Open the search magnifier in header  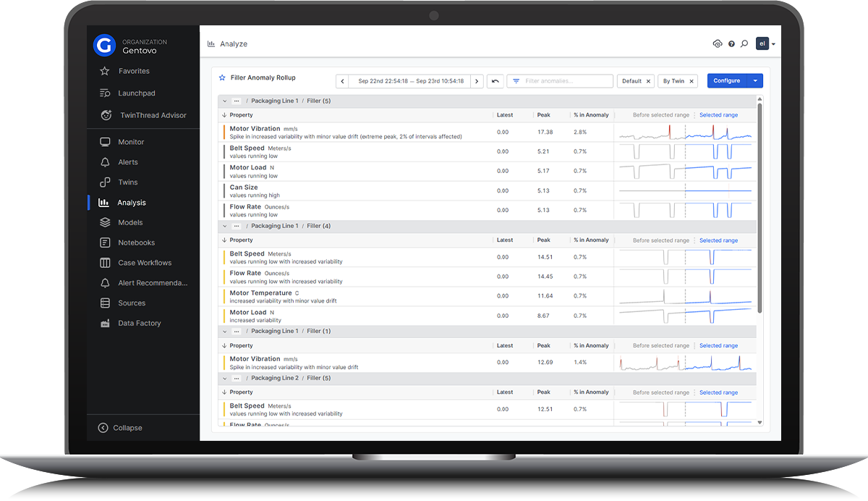(744, 44)
